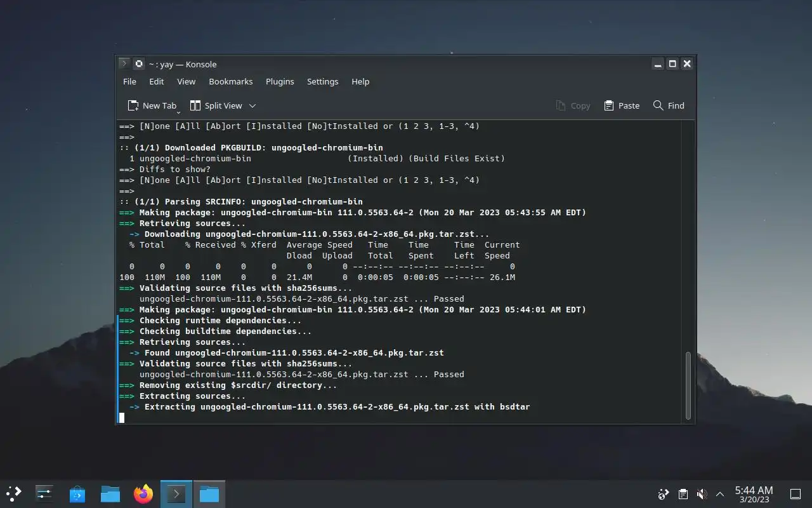Image resolution: width=812 pixels, height=508 pixels.
Task: Click the "21.4M" average download speed
Action: [x=299, y=277]
